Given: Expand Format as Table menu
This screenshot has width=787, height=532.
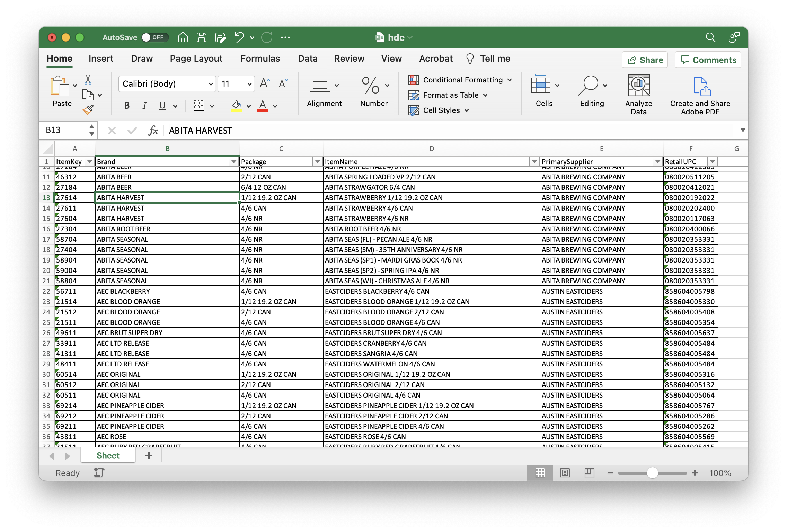Looking at the screenshot, I should coord(485,95).
